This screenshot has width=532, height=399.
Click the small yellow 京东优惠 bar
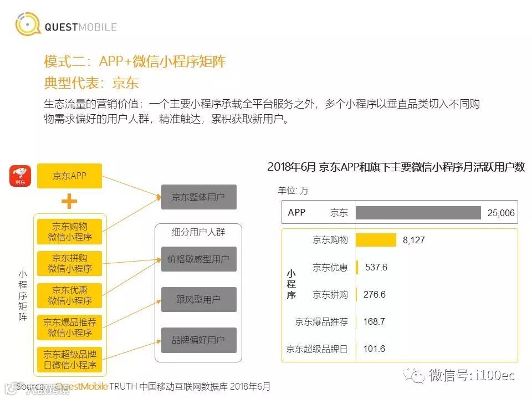click(x=357, y=267)
